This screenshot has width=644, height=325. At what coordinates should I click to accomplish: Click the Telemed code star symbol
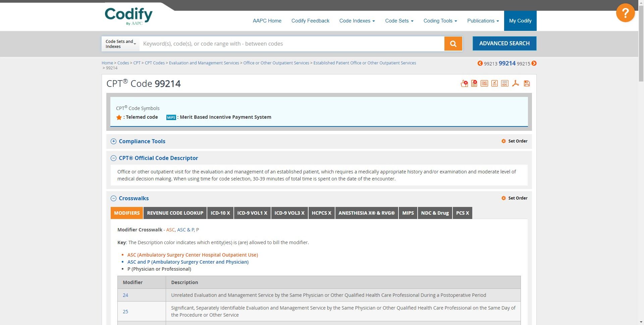point(119,117)
